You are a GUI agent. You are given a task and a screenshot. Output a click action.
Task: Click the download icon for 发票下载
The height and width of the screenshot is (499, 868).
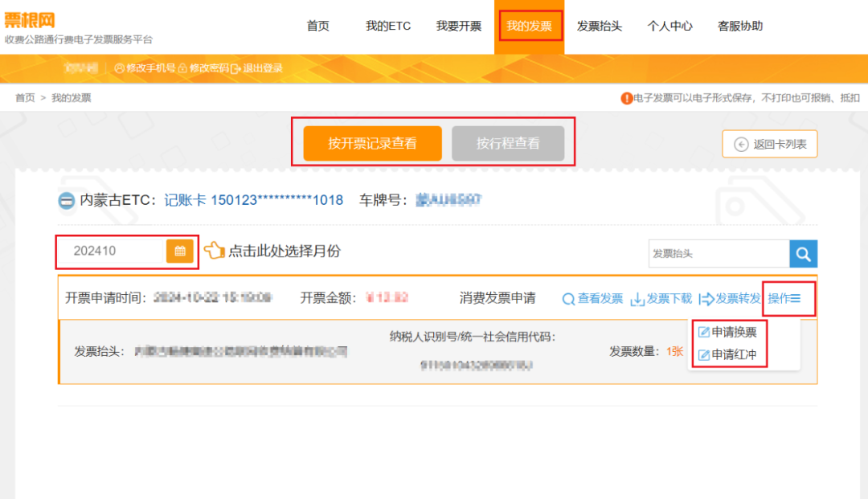click(637, 298)
